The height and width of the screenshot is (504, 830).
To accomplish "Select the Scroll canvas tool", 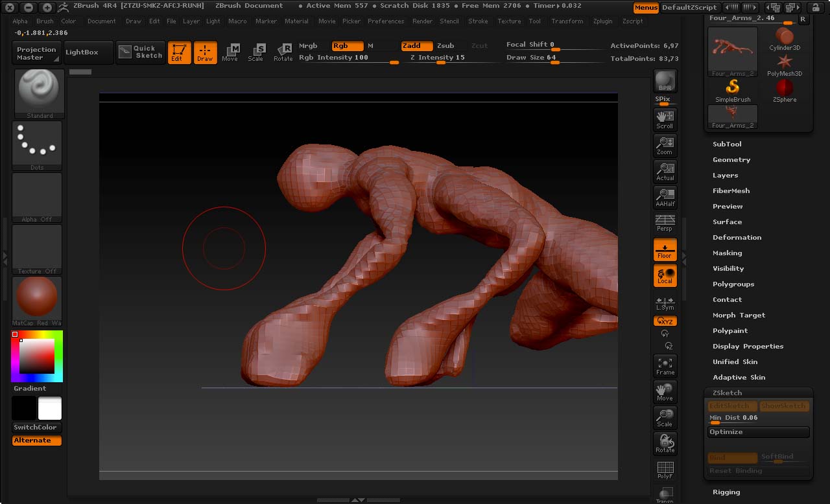I will [665, 119].
